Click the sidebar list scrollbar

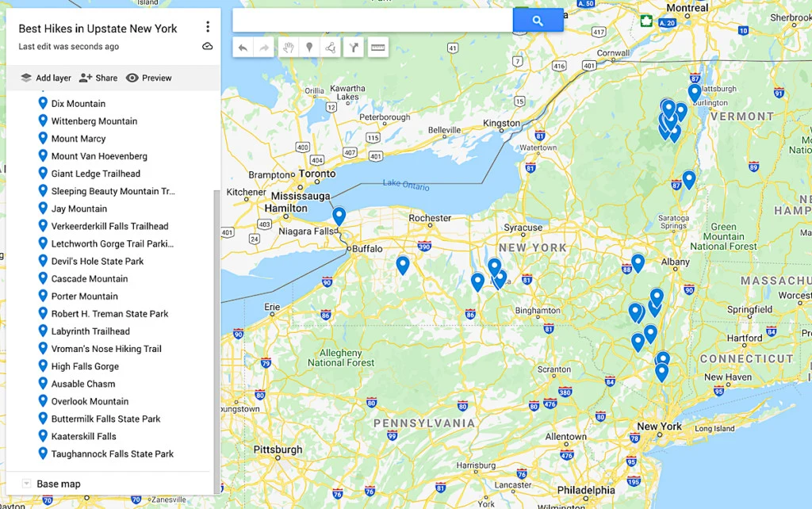(x=217, y=342)
